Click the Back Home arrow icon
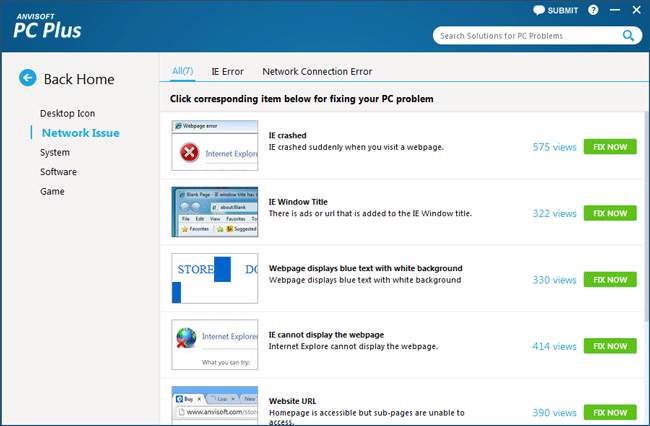 pyautogui.click(x=28, y=78)
